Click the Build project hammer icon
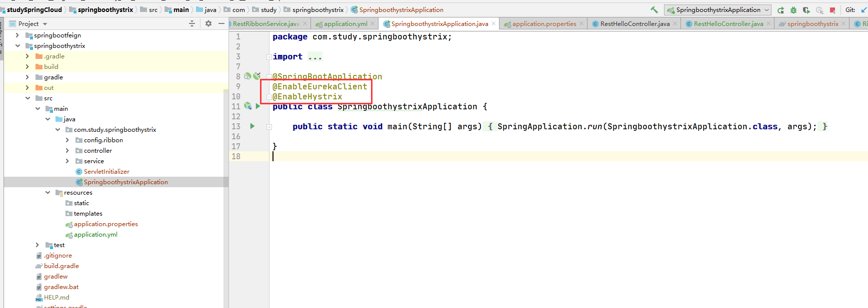This screenshot has height=308, width=868. [x=654, y=9]
